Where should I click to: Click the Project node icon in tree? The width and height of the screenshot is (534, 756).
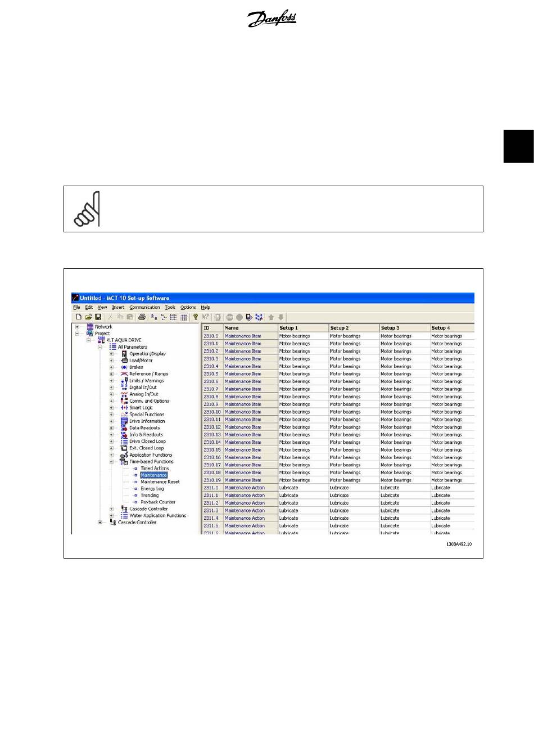pyautogui.click(x=90, y=334)
